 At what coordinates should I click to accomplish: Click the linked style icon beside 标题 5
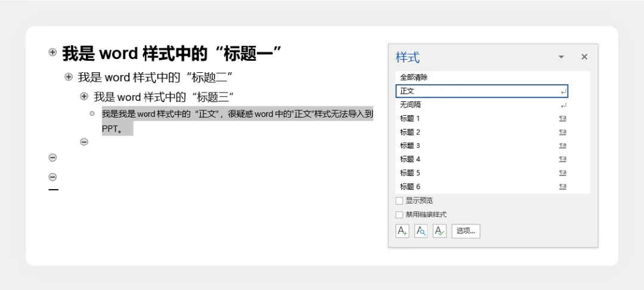[563, 173]
